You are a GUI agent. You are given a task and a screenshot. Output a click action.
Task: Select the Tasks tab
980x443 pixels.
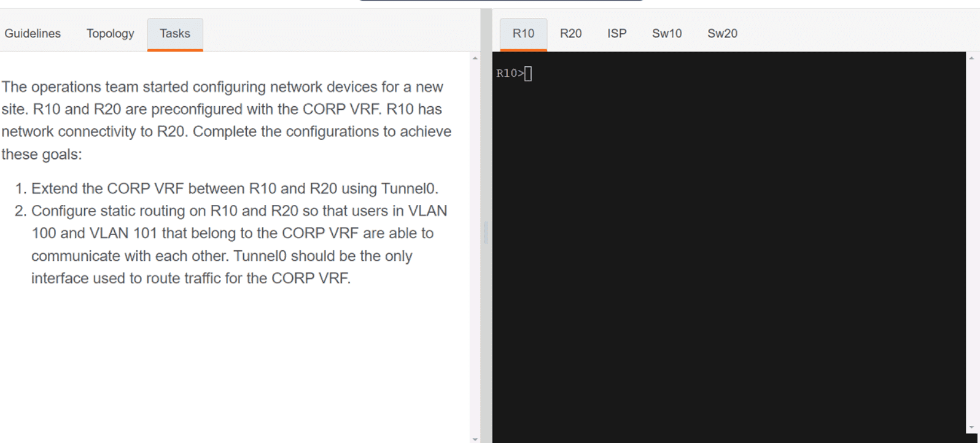point(175,34)
